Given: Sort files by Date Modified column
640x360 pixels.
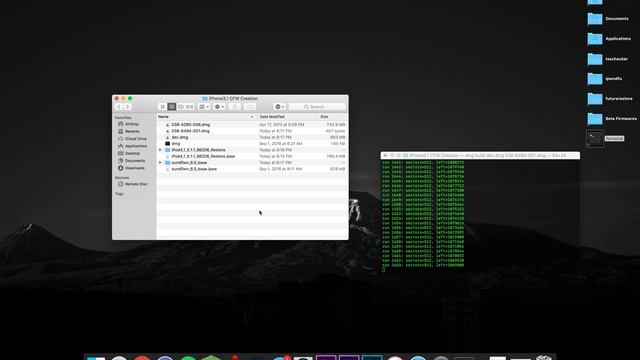Looking at the screenshot, I should pos(272,117).
